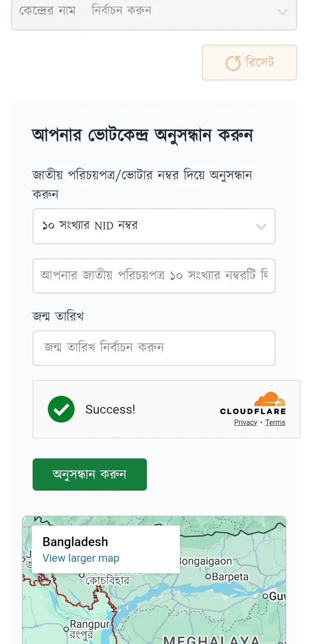Toggle the Cloudflare verification checkbox

tap(61, 409)
